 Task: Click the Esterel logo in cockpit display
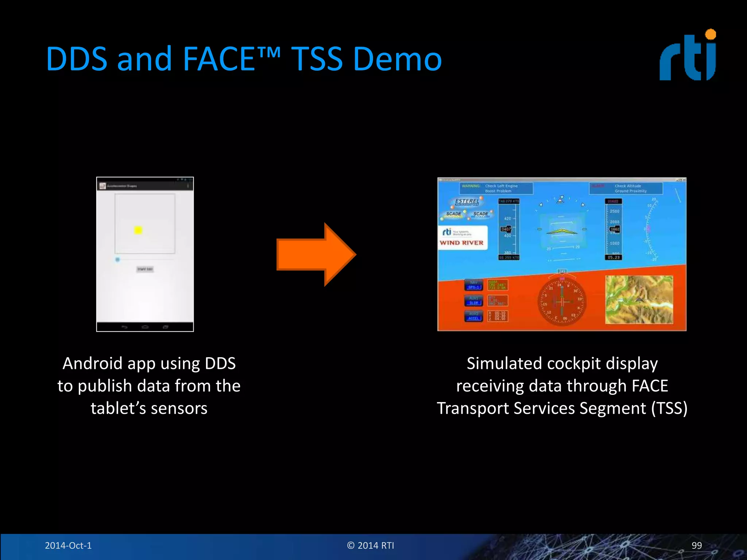(467, 202)
